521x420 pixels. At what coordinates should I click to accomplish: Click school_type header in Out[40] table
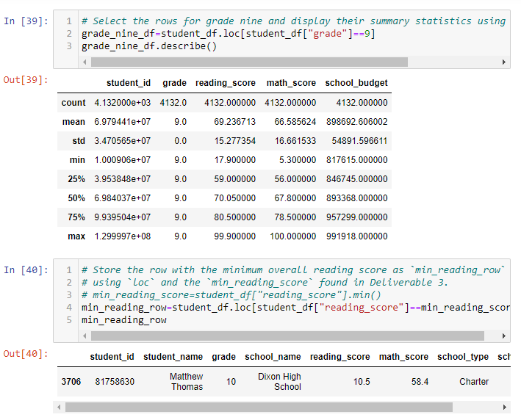point(463,357)
